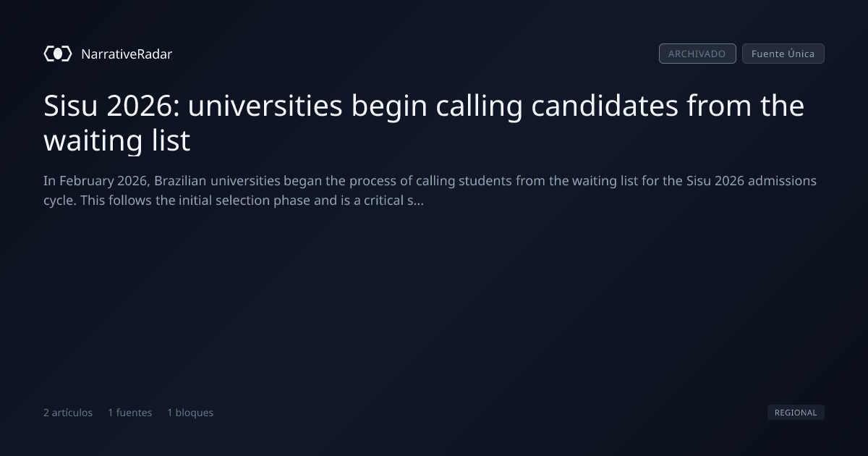Image resolution: width=868 pixels, height=456 pixels.
Task: Click the summary paragraph about February 2026
Action: 430,190
